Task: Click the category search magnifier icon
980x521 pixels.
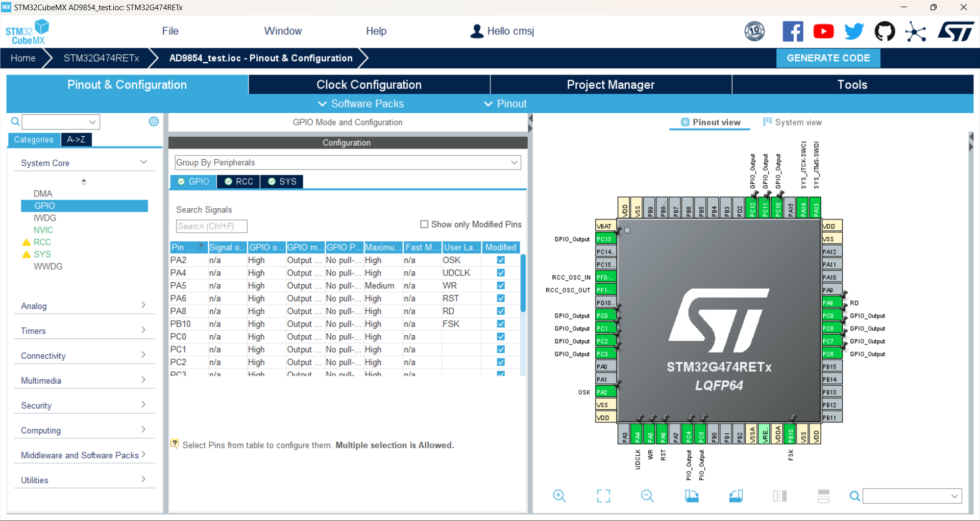Action: pyautogui.click(x=15, y=121)
